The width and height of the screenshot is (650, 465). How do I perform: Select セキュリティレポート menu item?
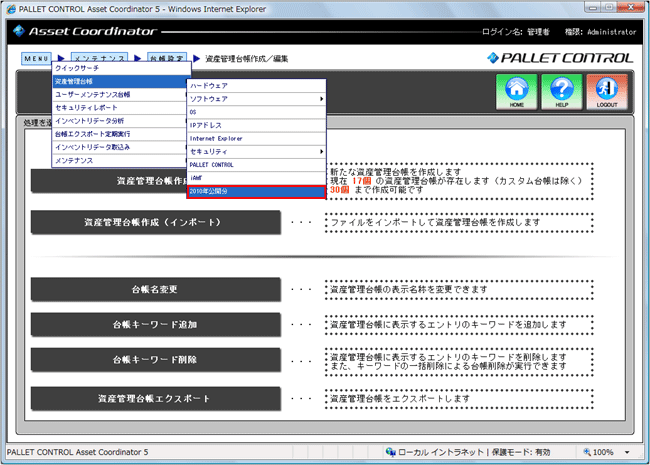point(120,108)
